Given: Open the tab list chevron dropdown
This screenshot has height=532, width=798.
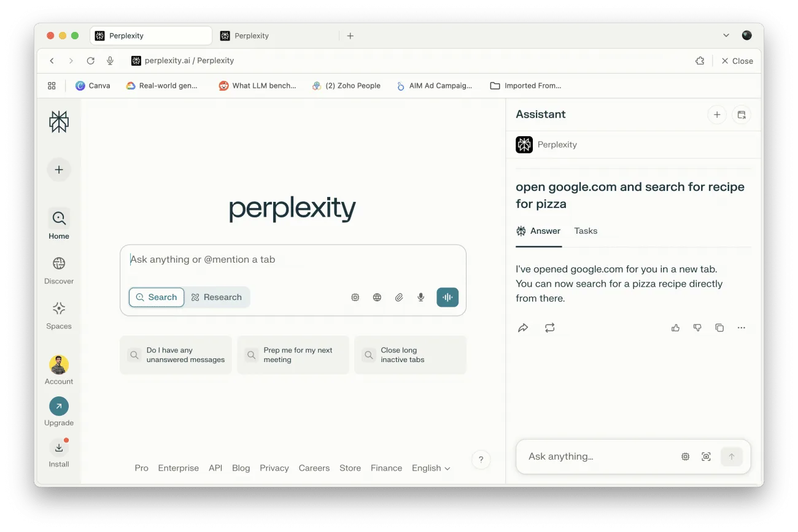Looking at the screenshot, I should point(726,36).
